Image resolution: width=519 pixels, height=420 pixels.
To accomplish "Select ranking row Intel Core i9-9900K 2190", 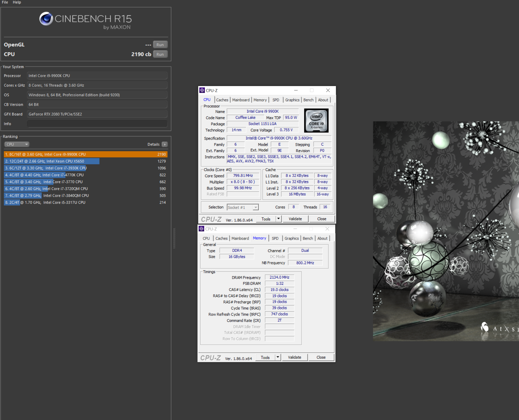I will (x=85, y=154).
